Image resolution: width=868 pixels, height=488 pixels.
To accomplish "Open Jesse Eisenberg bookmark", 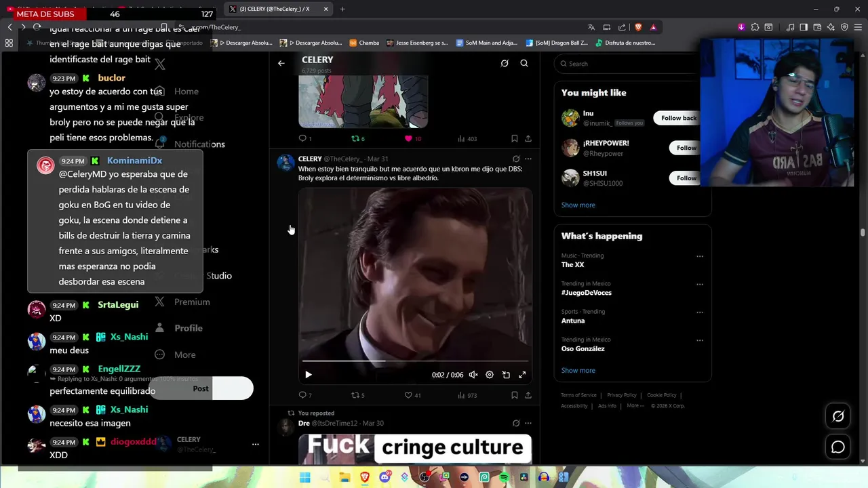I will point(417,43).
